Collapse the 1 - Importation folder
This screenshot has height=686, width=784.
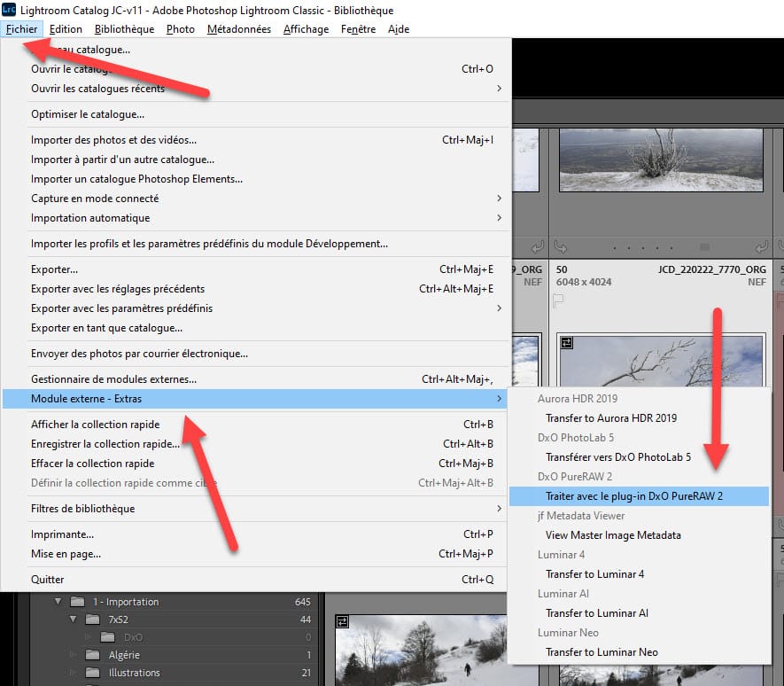click(x=58, y=602)
